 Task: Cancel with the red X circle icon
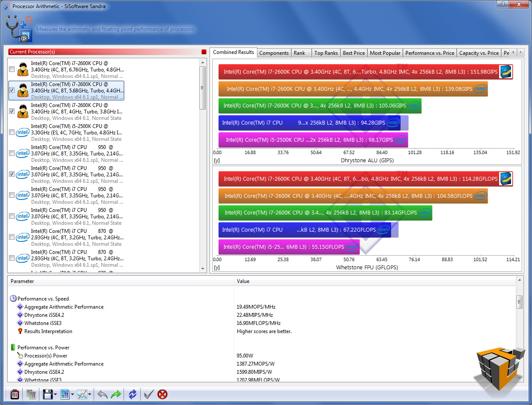point(163,394)
